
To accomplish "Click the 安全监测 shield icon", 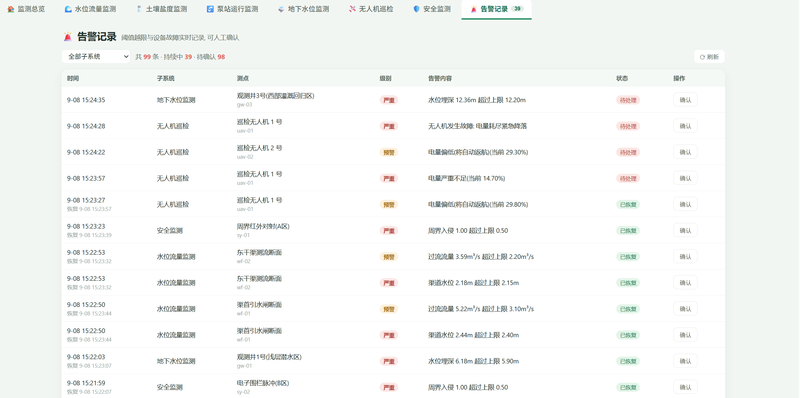I will click(x=416, y=9).
